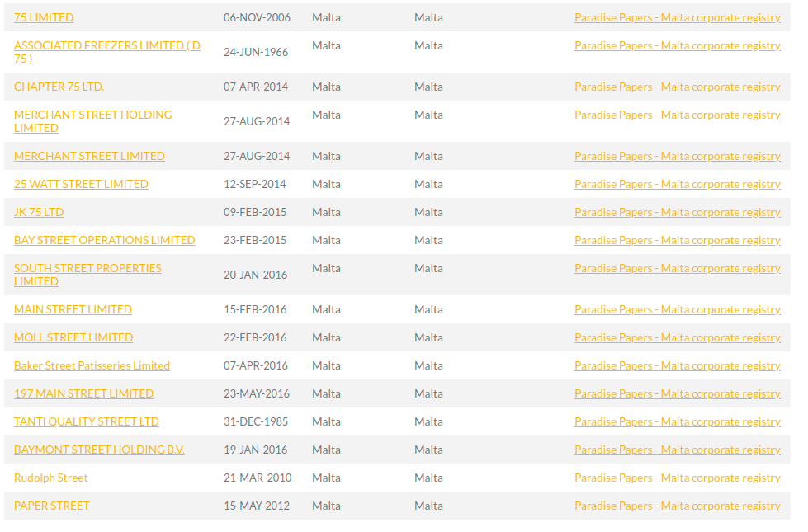The width and height of the screenshot is (808, 532).
Task: Open Baker Street Patisseries Limited link
Action: pyautogui.click(x=92, y=365)
